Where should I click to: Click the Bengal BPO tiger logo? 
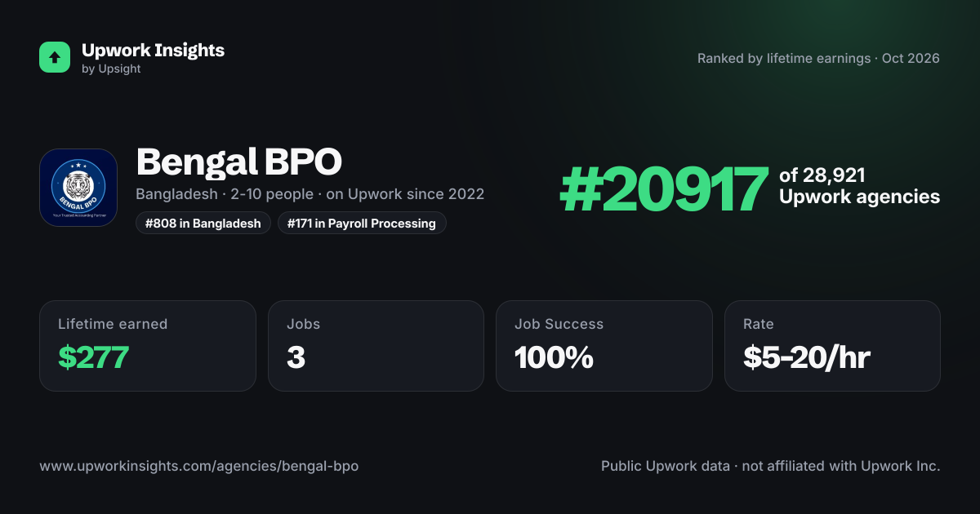point(78,188)
